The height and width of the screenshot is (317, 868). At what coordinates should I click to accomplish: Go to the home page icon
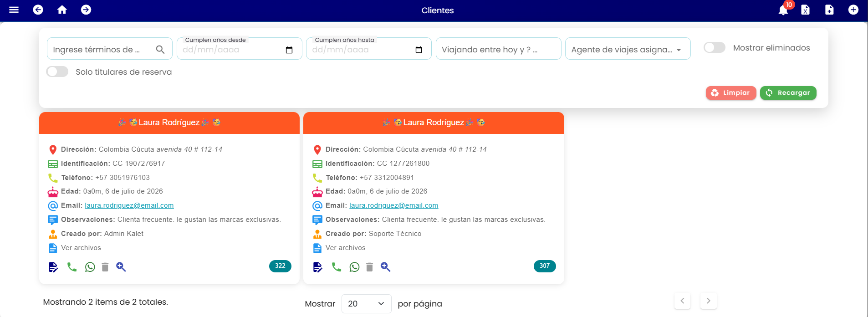click(62, 10)
